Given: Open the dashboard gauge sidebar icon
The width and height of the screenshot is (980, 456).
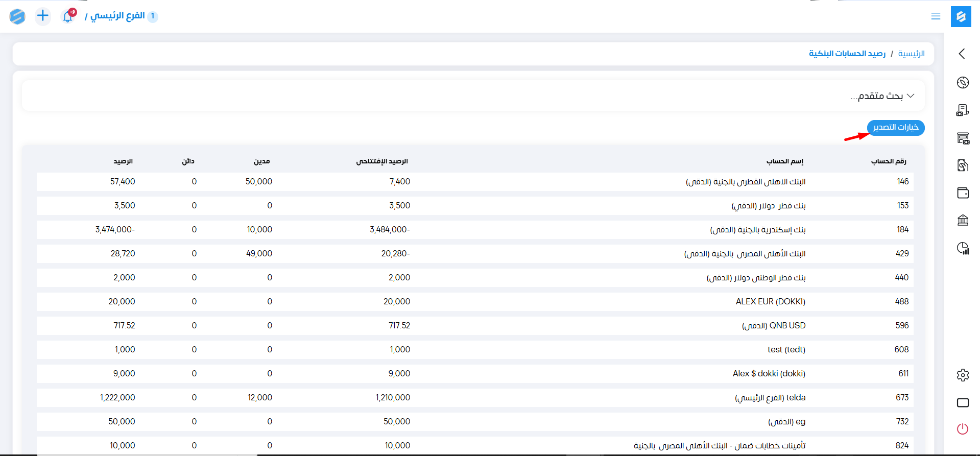Looking at the screenshot, I should click(x=963, y=83).
